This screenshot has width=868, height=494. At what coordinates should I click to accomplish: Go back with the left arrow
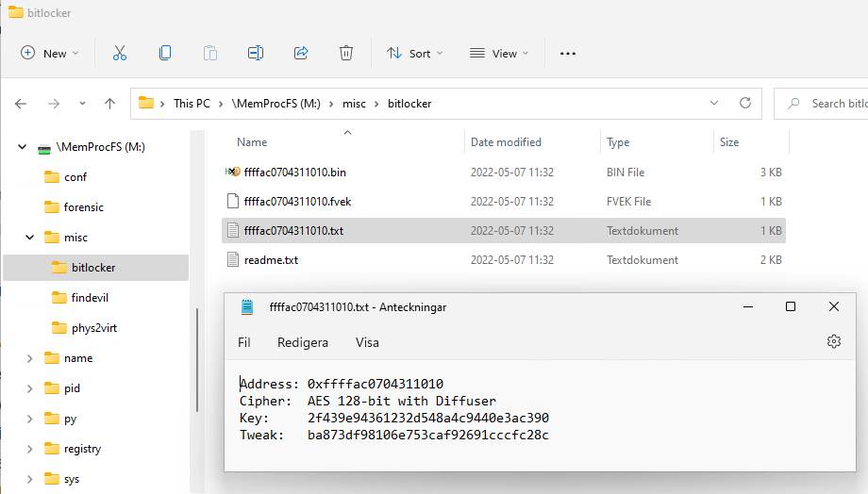[x=21, y=104]
